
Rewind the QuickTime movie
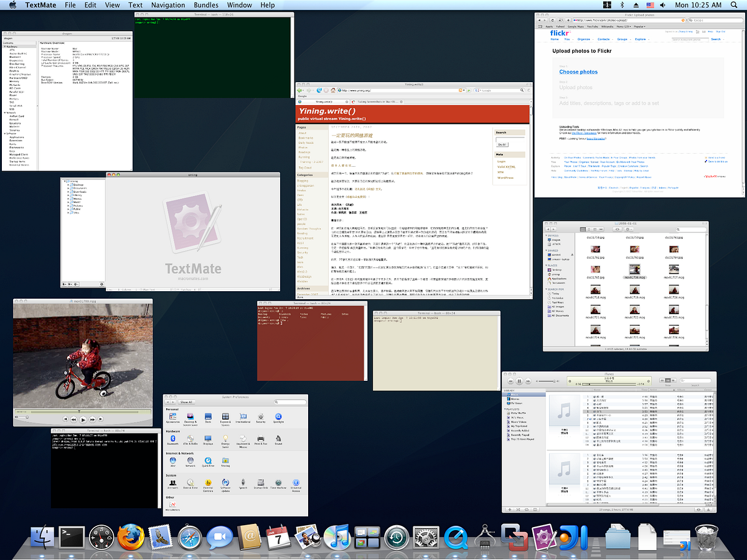[73, 420]
